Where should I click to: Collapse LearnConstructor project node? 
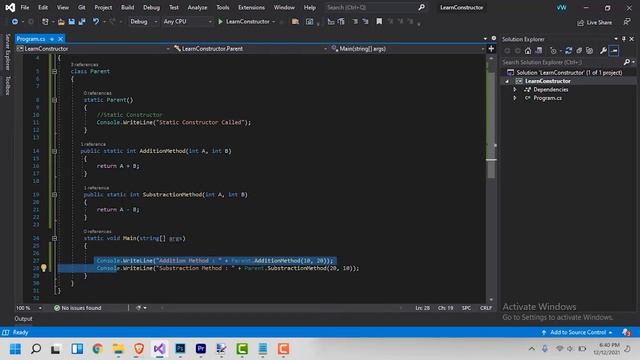507,81
